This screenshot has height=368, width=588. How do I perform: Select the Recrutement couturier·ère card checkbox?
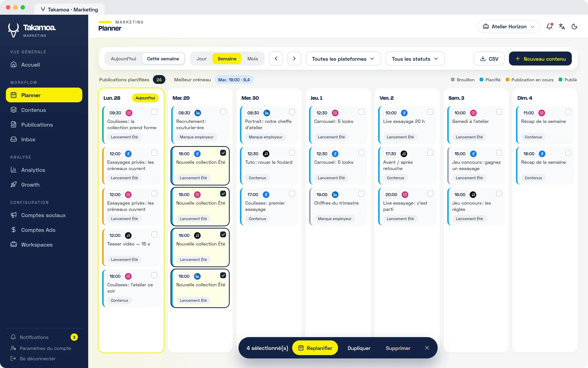coord(223,112)
